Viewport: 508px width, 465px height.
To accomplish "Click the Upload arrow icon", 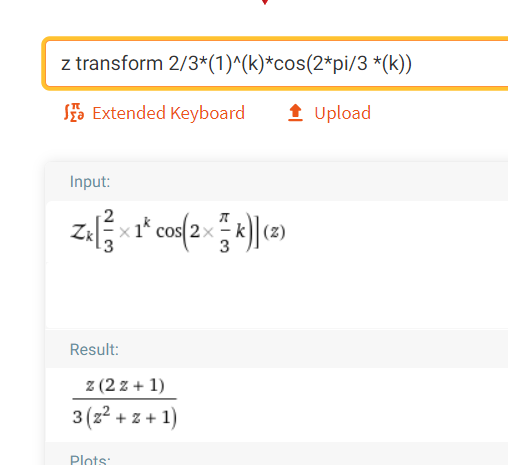I will pyautogui.click(x=295, y=113).
